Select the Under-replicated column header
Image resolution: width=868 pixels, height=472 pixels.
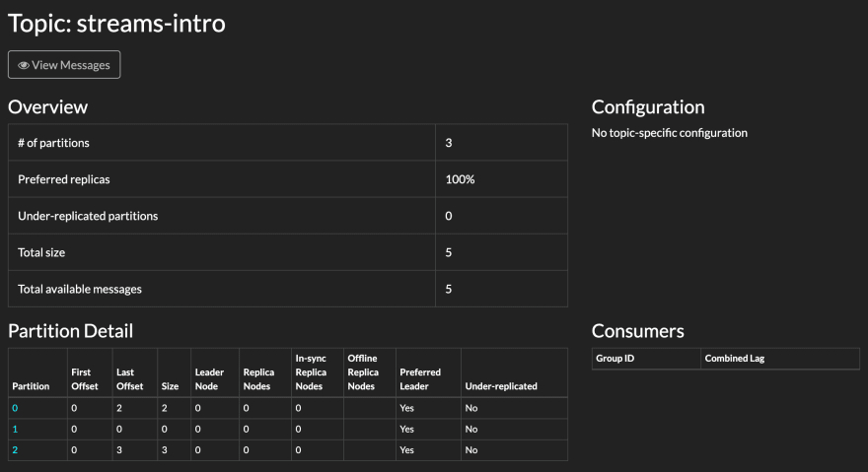coord(501,386)
